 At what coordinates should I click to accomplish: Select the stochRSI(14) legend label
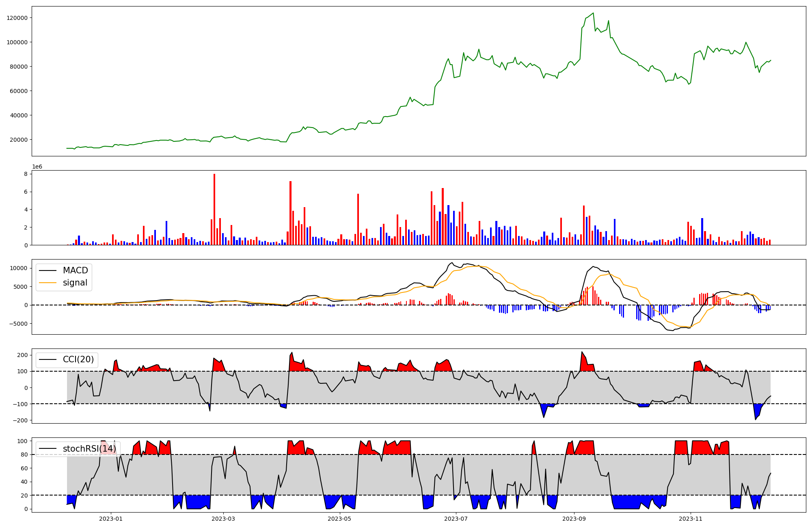point(89,449)
